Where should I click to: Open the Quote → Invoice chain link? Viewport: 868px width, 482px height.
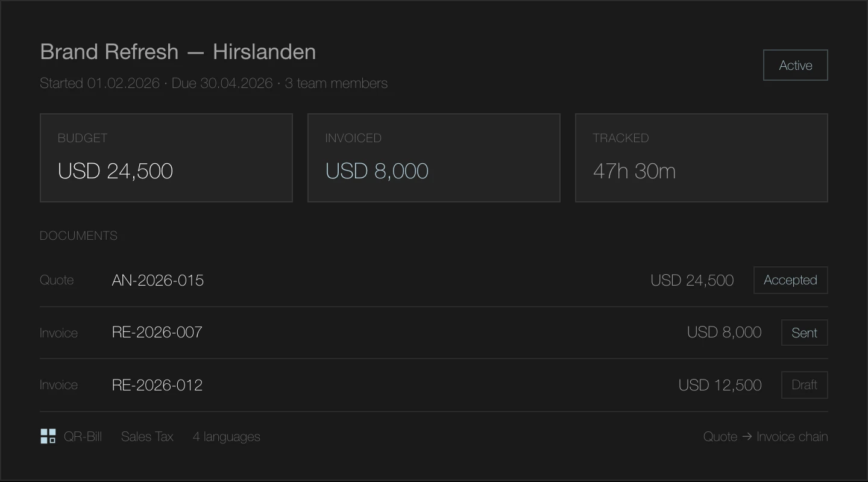pos(766,437)
